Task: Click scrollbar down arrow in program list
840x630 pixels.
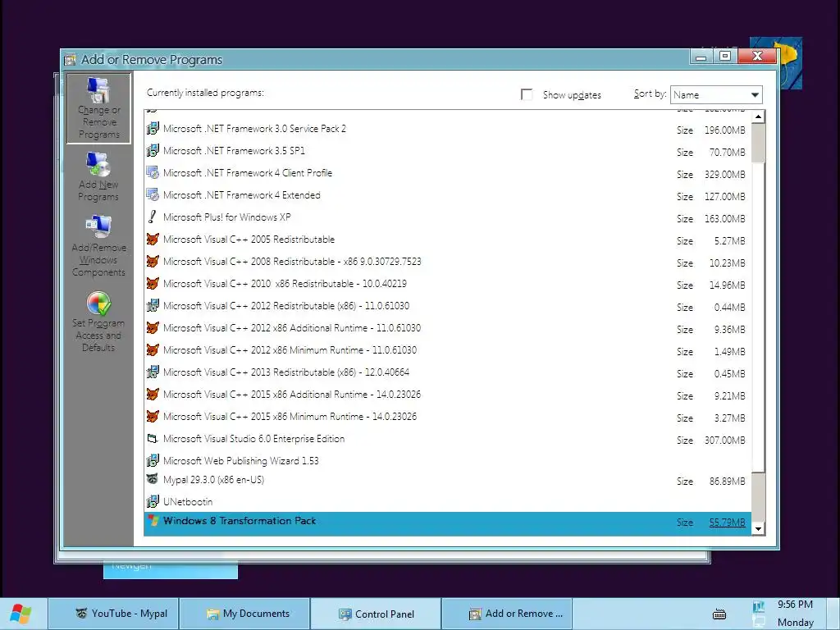Action: [x=758, y=529]
